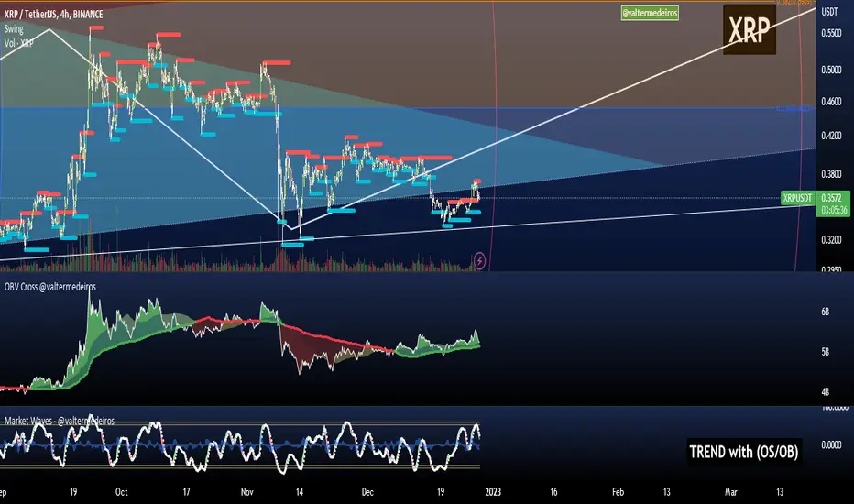The width and height of the screenshot is (854, 504).
Task: Click the 5B OBV scale value
Action: 825,352
